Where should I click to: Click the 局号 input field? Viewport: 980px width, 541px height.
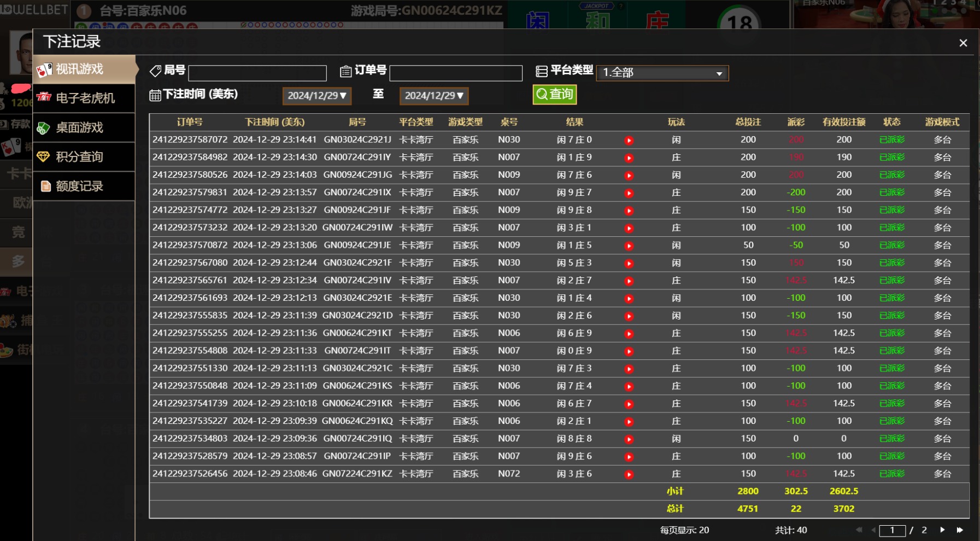[x=257, y=73]
